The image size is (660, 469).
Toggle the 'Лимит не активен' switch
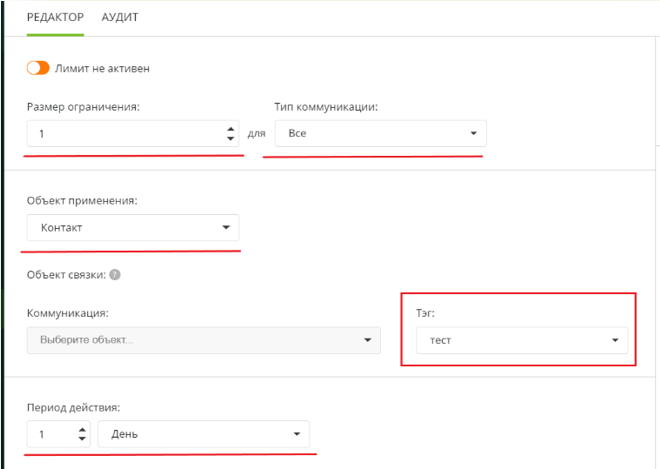[x=38, y=68]
